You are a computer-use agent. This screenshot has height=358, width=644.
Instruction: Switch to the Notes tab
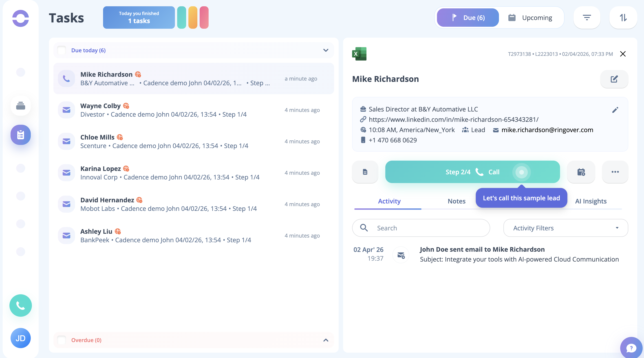tap(456, 201)
